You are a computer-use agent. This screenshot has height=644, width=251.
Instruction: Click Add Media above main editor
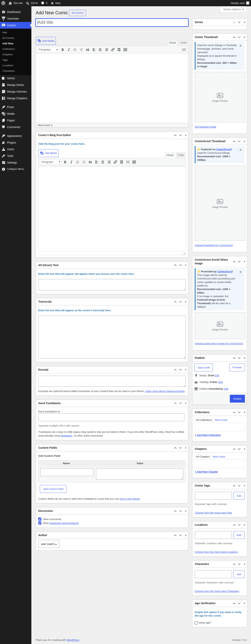tap(46, 41)
